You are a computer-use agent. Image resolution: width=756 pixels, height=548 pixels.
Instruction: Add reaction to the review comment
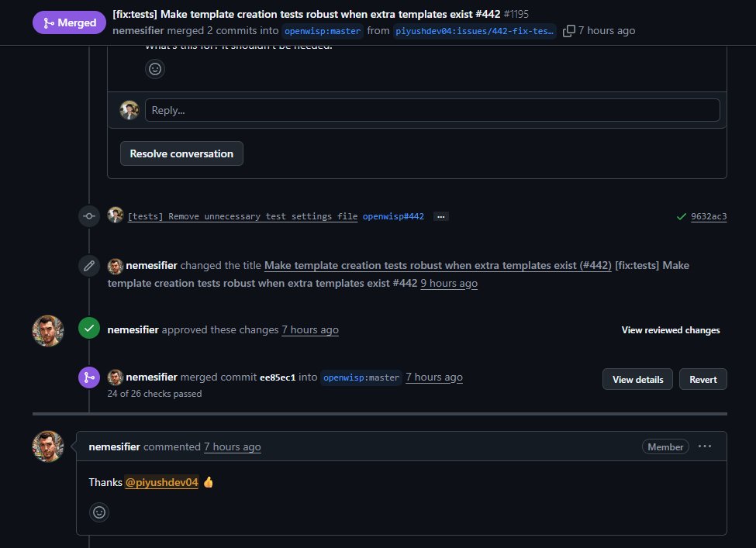[x=155, y=69]
